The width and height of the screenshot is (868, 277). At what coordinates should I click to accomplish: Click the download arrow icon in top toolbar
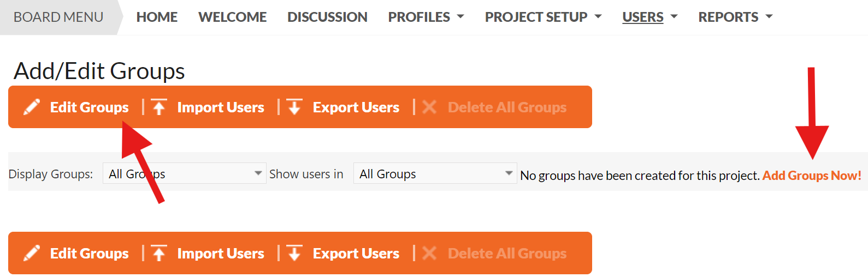tap(294, 107)
